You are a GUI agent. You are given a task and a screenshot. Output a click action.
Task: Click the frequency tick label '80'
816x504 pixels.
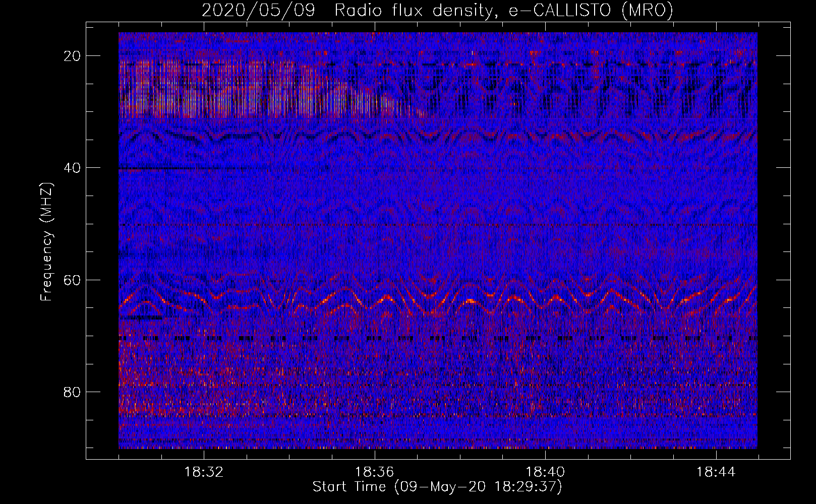pos(73,392)
